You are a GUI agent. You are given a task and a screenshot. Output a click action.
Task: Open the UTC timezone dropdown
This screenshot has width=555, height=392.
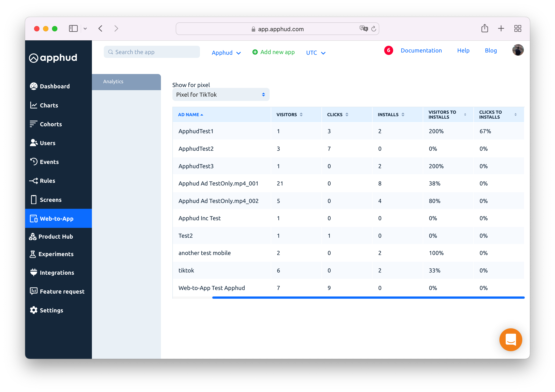(315, 53)
